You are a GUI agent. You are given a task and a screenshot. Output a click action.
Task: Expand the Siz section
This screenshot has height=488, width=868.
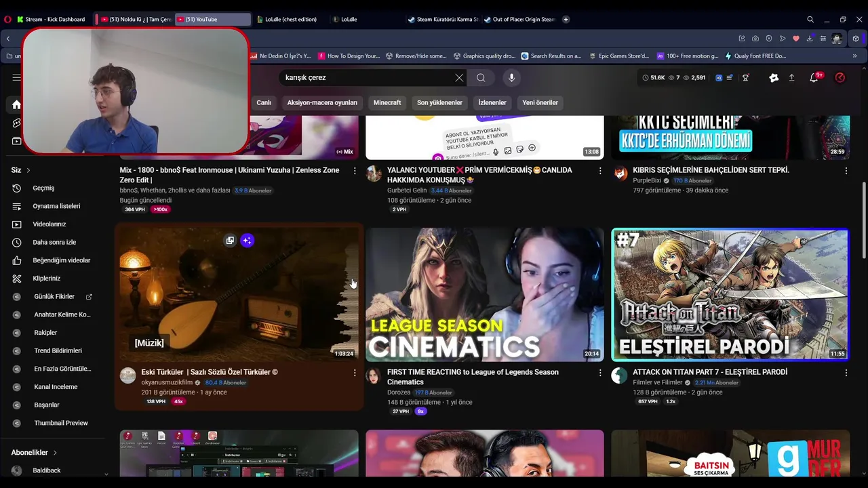21,170
